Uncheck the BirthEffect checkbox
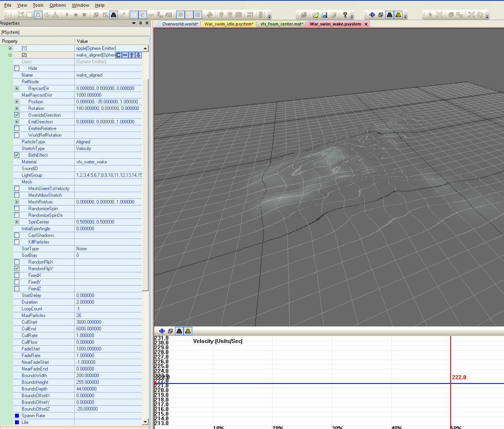 17,155
